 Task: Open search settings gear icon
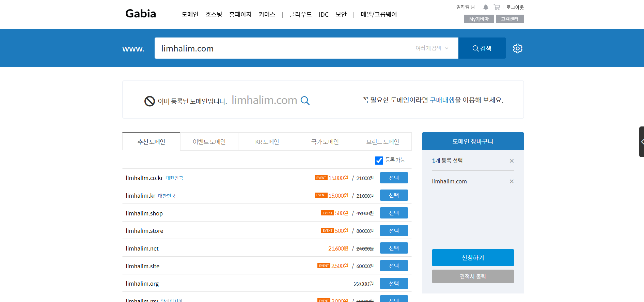(x=518, y=48)
